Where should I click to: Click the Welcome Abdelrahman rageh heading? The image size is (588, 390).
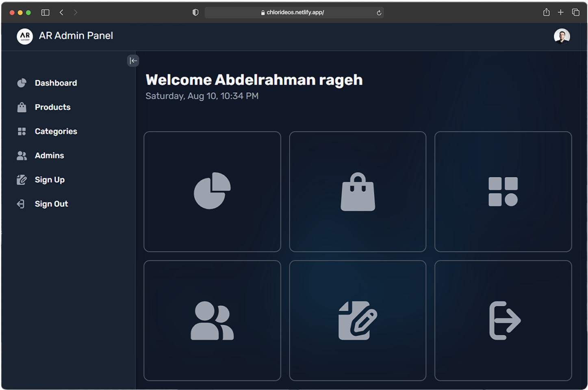pos(254,80)
